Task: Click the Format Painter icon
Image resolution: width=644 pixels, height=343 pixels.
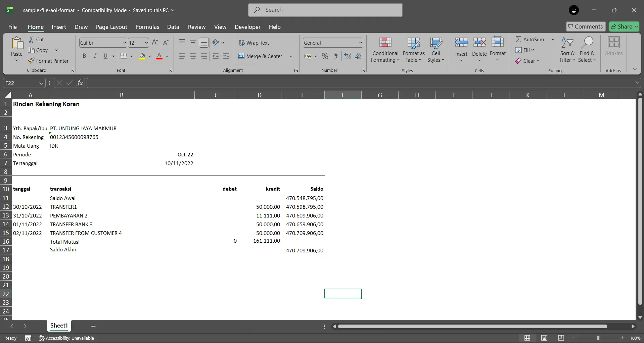Action: point(31,61)
